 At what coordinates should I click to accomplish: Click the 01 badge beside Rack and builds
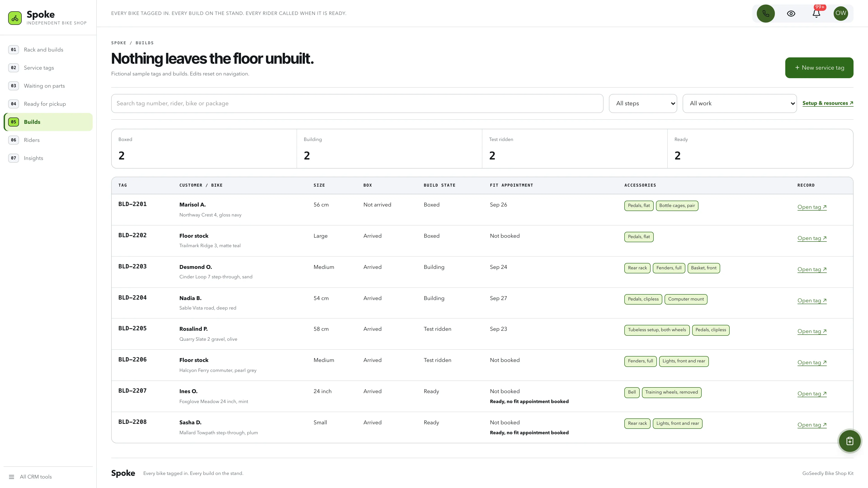pyautogui.click(x=14, y=49)
